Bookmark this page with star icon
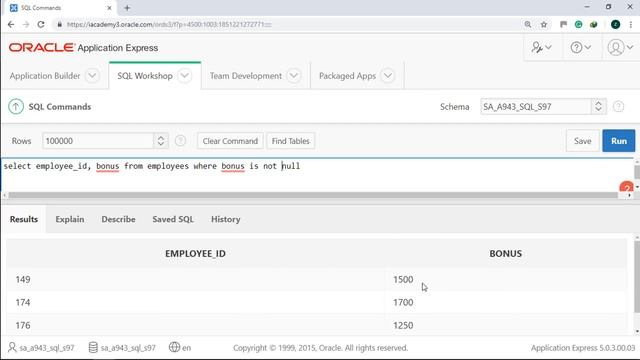Viewport: 640px width, 360px height. point(544,24)
